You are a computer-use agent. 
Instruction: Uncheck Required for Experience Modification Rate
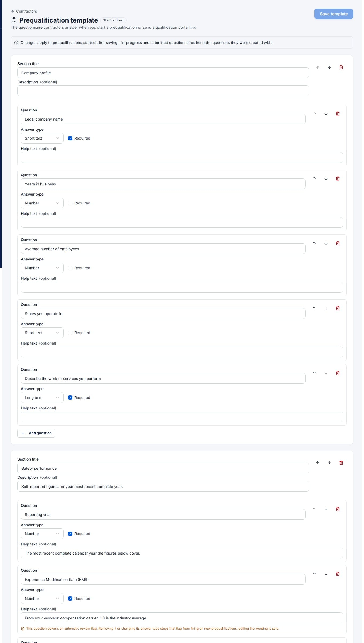[x=70, y=599]
